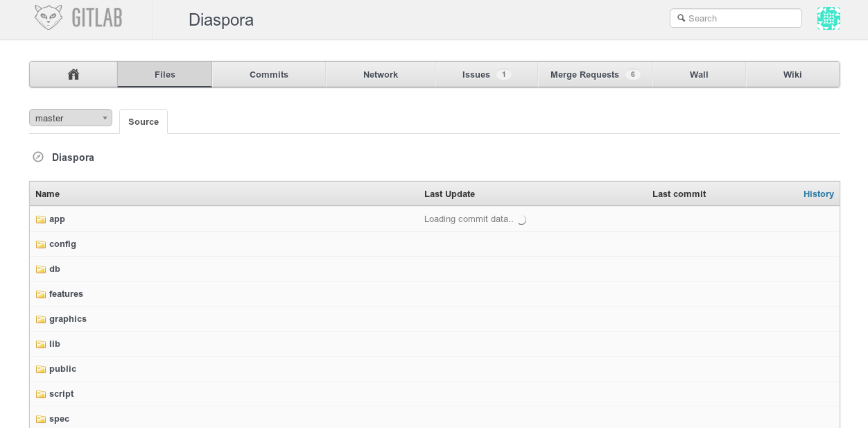Open the script folder link

point(61,394)
